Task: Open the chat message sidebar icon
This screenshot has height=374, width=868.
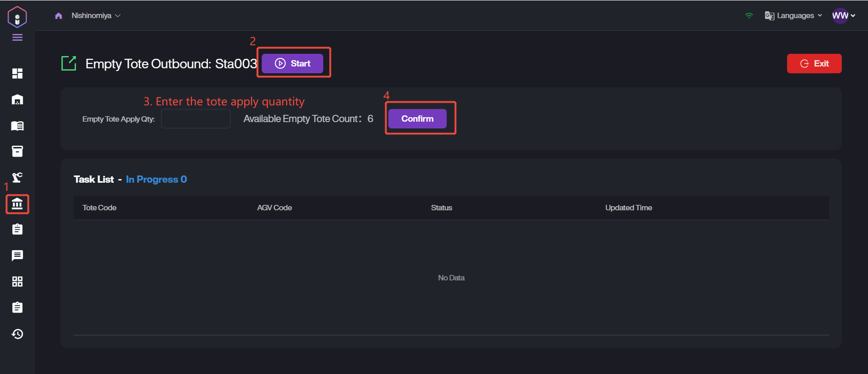Action: pyautogui.click(x=17, y=256)
